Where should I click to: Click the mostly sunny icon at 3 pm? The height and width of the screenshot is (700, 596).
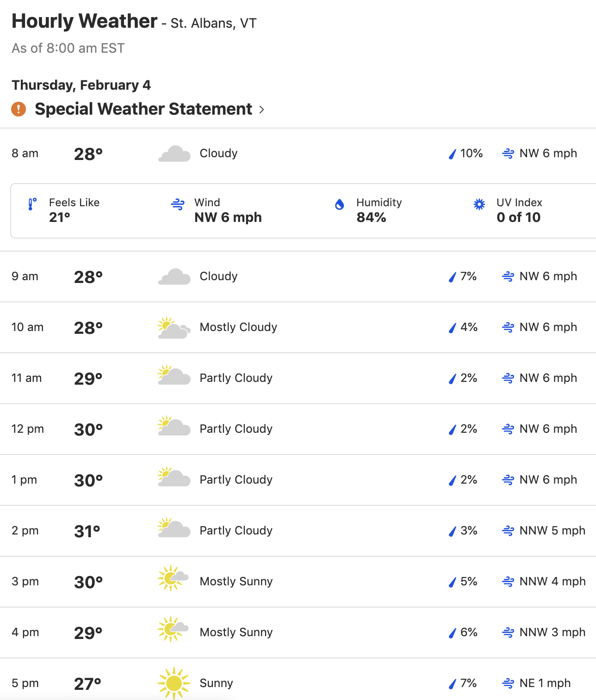click(173, 578)
